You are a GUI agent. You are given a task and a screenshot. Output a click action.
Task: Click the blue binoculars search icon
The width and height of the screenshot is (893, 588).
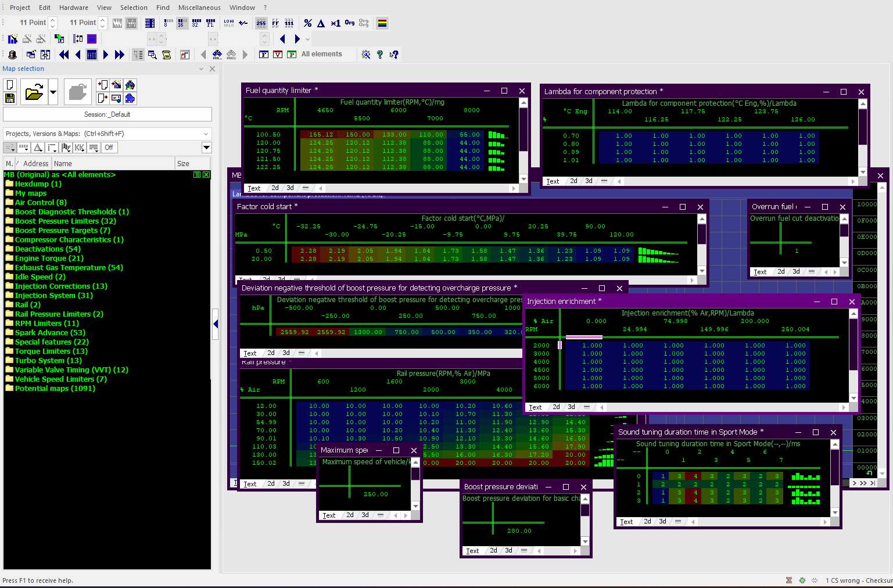click(x=217, y=55)
